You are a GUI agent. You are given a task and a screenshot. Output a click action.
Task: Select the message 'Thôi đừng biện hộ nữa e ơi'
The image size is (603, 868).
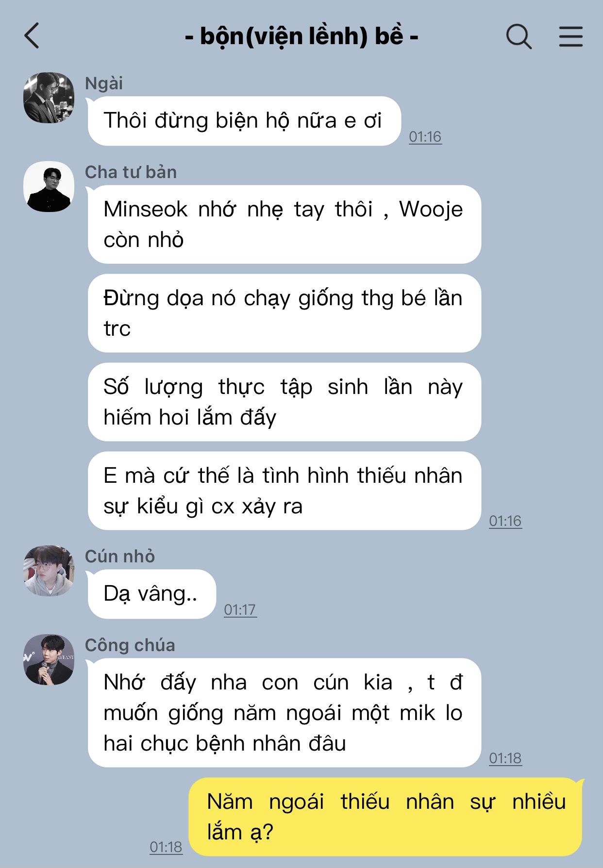[244, 121]
